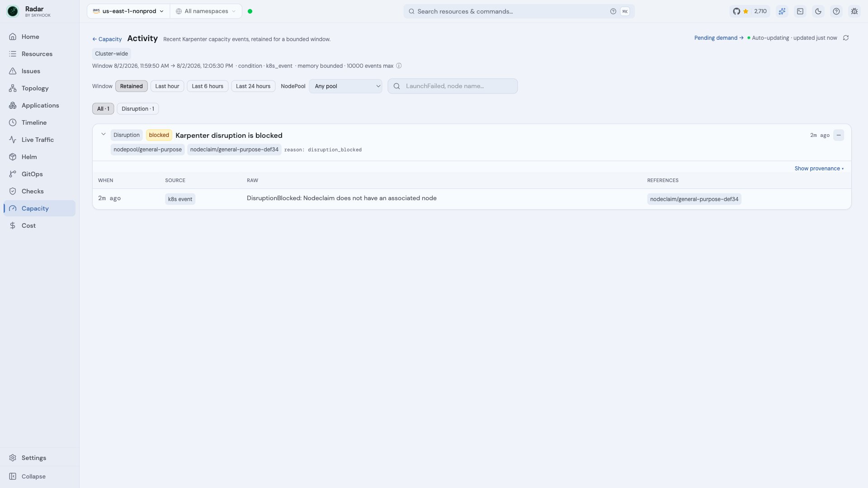
Task: Collapse the sidebar
Action: click(39, 476)
